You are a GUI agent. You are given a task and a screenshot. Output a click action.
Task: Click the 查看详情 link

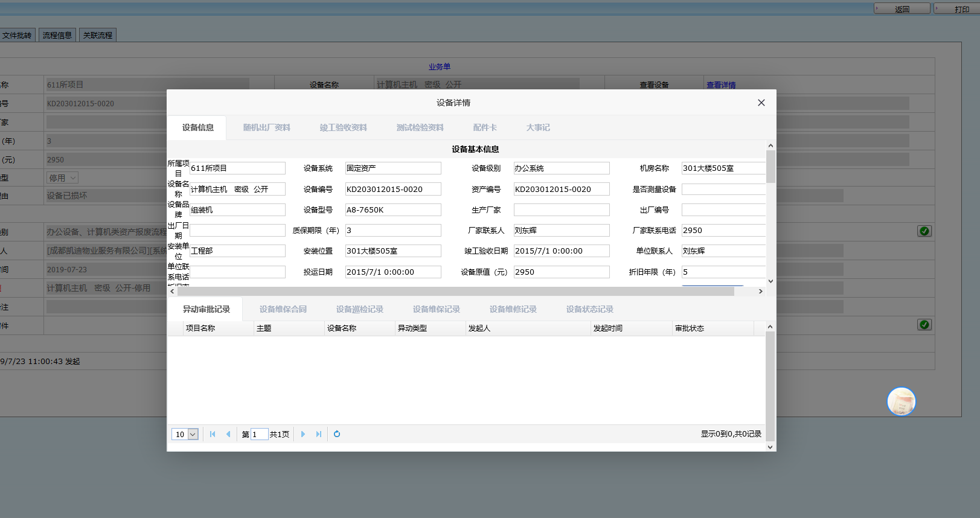(x=721, y=85)
